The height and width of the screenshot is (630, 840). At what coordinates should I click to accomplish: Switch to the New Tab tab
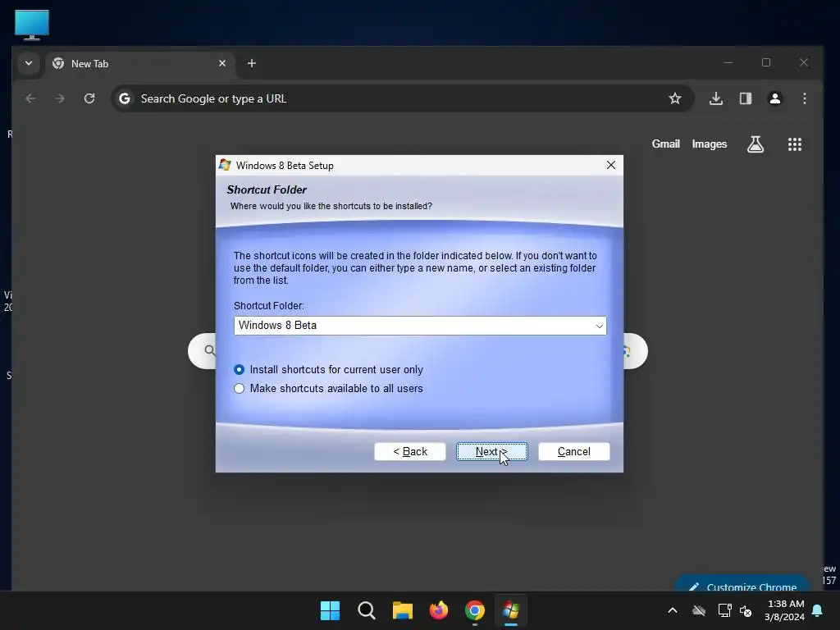139,63
